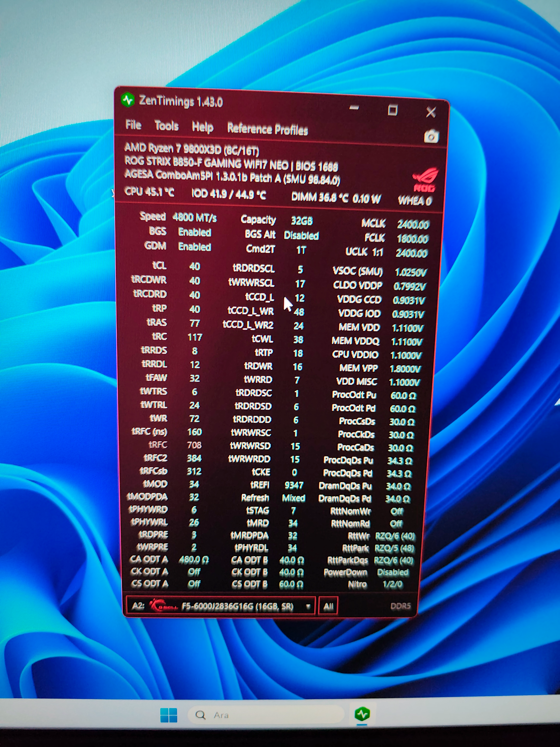Click the "1.0250V" value next to VSOC (SMU)
The height and width of the screenshot is (747, 560).
(411, 273)
